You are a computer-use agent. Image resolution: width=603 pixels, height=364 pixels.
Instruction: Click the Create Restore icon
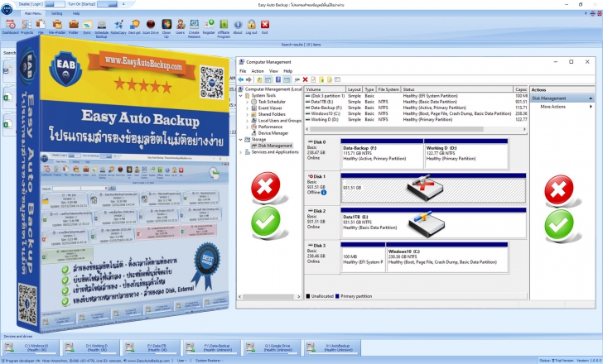194,29
